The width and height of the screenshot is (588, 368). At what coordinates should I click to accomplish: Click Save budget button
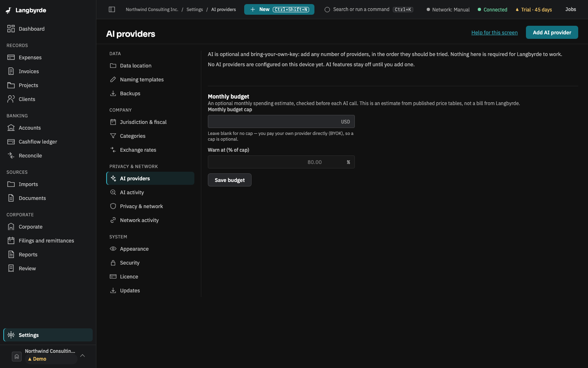229,180
